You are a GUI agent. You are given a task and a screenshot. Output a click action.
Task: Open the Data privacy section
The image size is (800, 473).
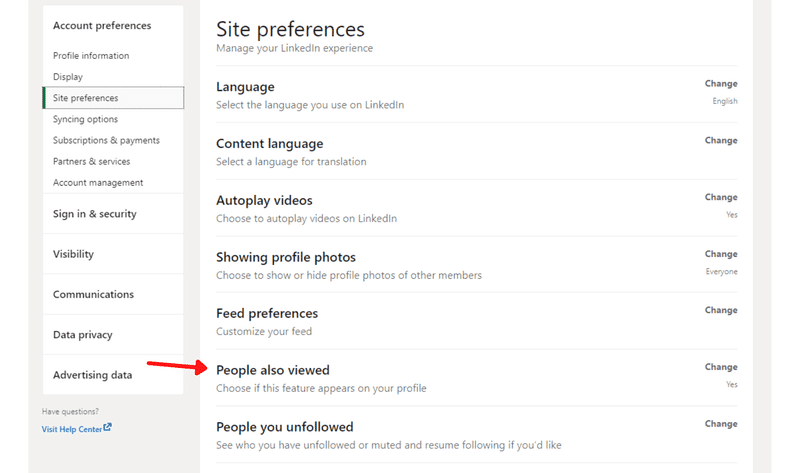[x=83, y=335]
